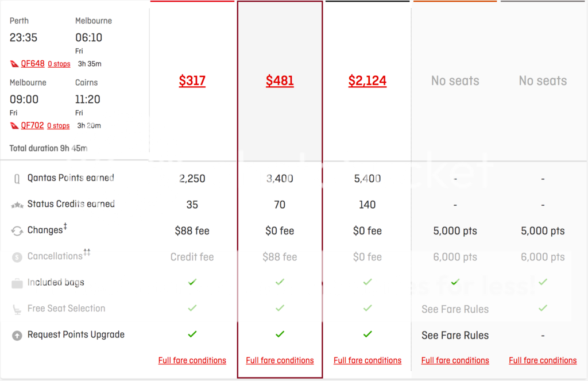Show stops info for the Melbourne–Cairns leg
Image resolution: width=588 pixels, height=381 pixels.
click(58, 126)
